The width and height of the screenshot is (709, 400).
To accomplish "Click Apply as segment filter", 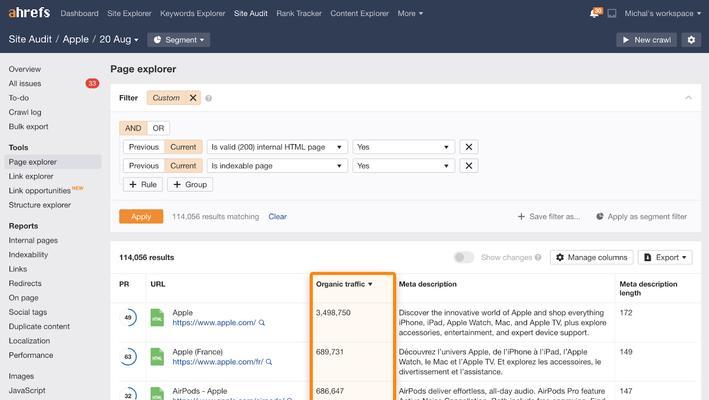I will pyautogui.click(x=641, y=216).
